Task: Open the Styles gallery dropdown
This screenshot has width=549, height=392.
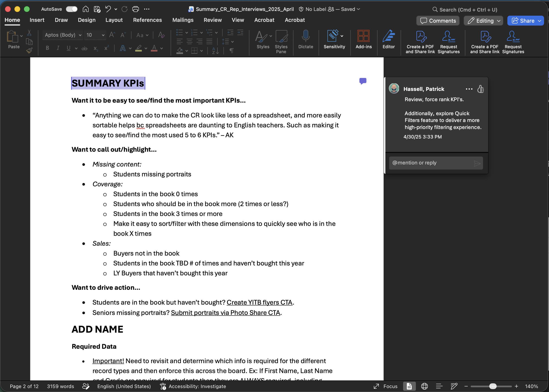Action: click(271, 36)
